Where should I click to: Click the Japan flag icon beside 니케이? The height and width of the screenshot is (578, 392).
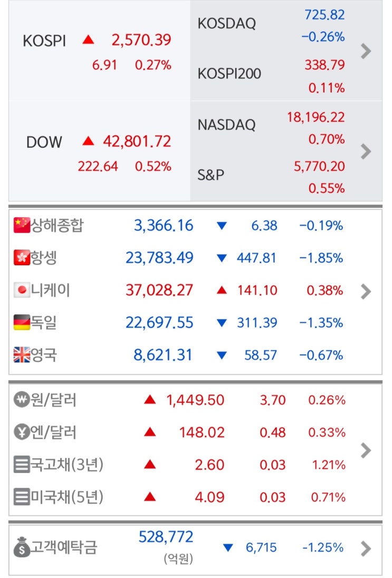click(x=22, y=290)
